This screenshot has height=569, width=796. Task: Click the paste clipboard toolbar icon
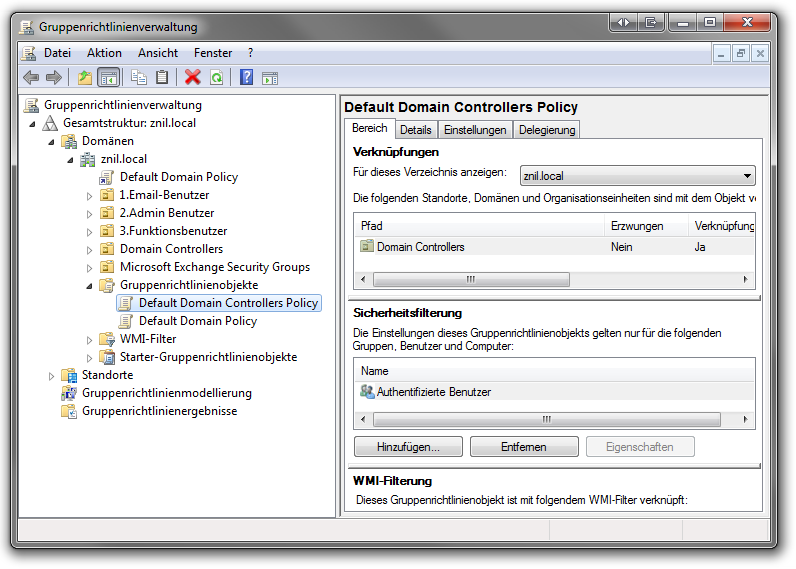click(x=161, y=78)
